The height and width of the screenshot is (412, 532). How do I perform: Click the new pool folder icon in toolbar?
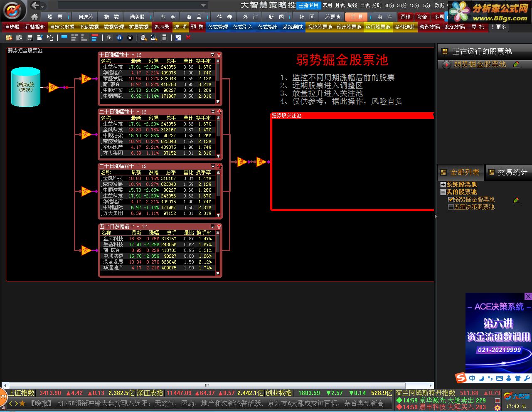point(9,38)
